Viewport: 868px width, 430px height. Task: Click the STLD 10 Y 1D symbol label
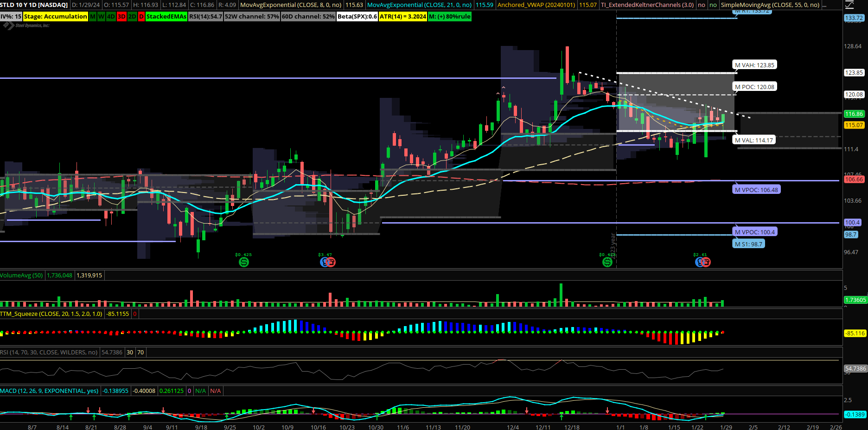pyautogui.click(x=34, y=5)
